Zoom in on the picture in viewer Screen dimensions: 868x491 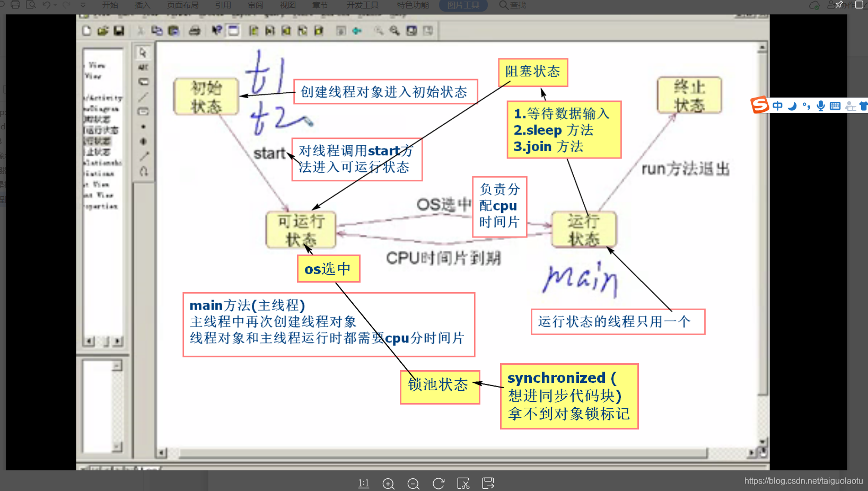coord(388,483)
